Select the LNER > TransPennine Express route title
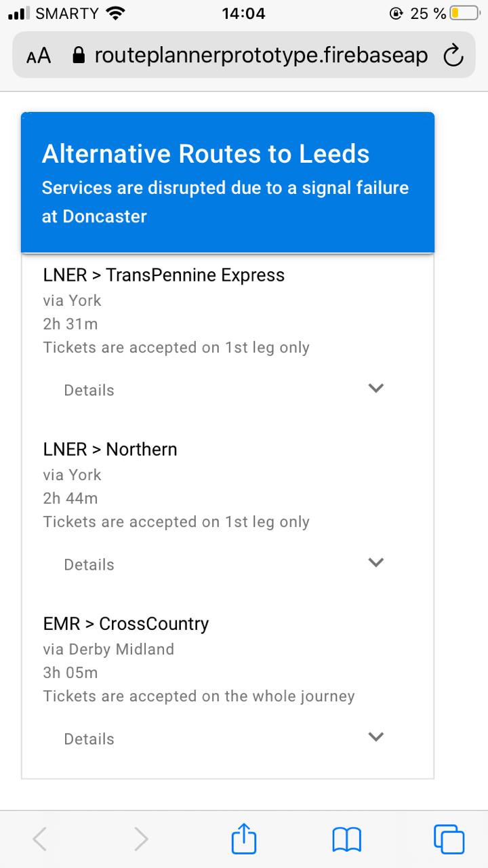Viewport: 488px width, 868px height. click(164, 275)
